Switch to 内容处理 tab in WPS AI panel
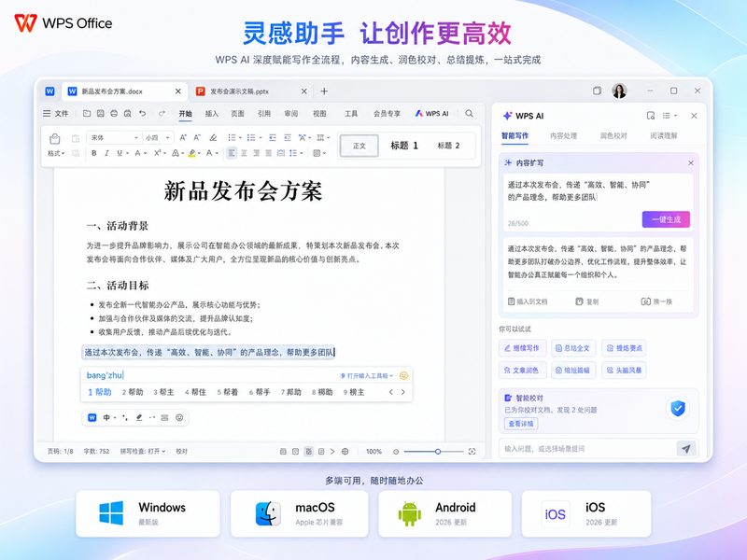 click(564, 135)
